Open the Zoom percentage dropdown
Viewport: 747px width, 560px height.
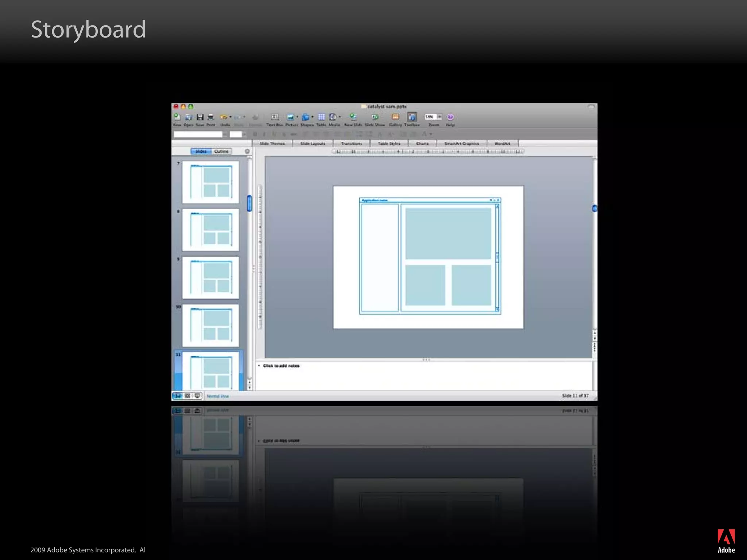click(x=440, y=117)
